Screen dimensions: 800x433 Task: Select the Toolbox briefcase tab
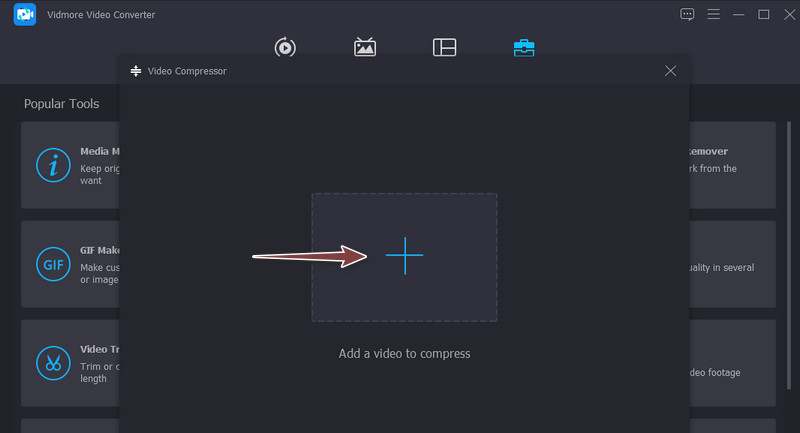tap(524, 47)
